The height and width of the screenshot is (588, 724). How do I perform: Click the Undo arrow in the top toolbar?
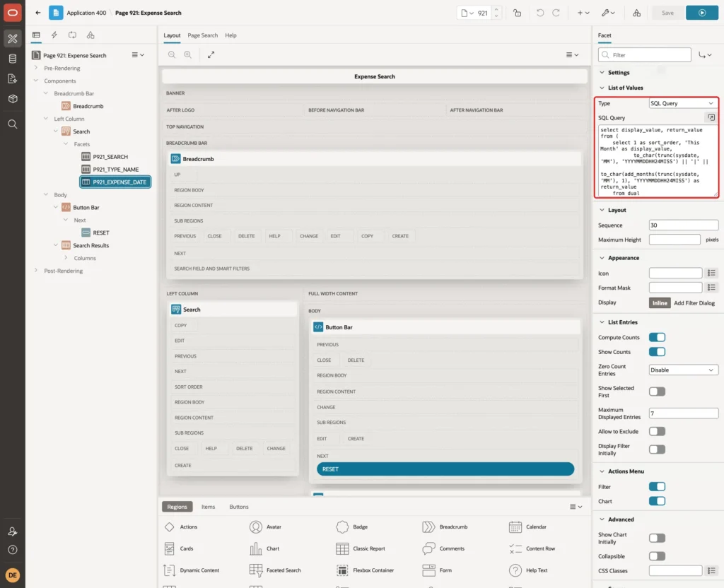539,13
